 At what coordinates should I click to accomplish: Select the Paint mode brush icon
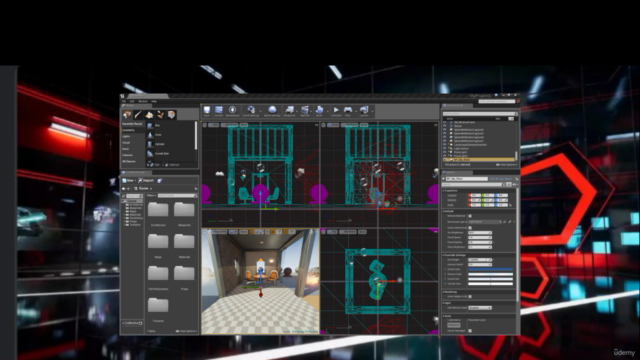point(138,115)
